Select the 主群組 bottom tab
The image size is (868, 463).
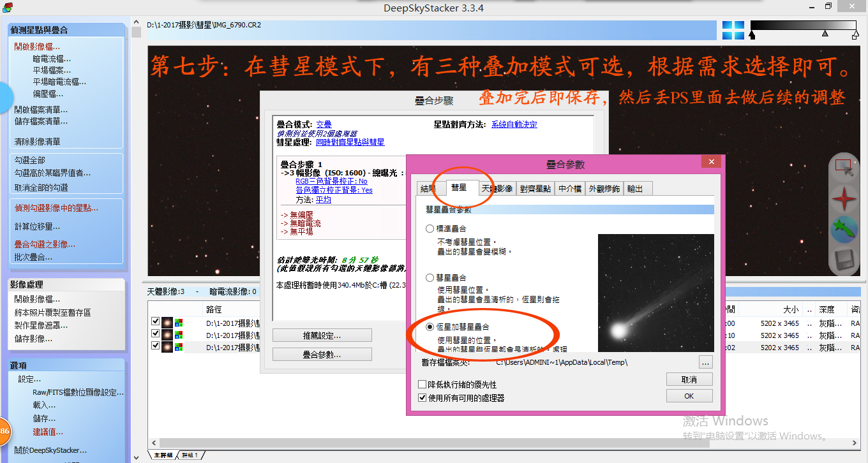[163, 455]
